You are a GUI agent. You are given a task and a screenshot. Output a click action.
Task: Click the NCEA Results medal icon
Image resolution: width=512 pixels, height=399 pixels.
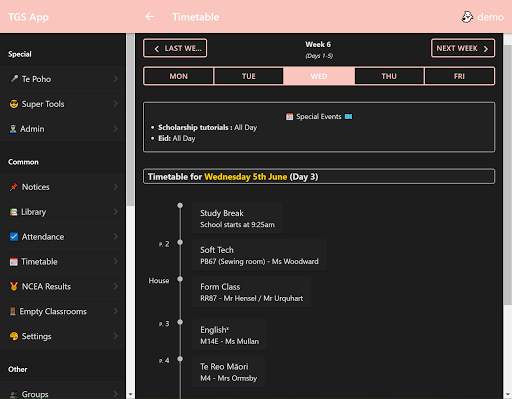pyautogui.click(x=14, y=286)
